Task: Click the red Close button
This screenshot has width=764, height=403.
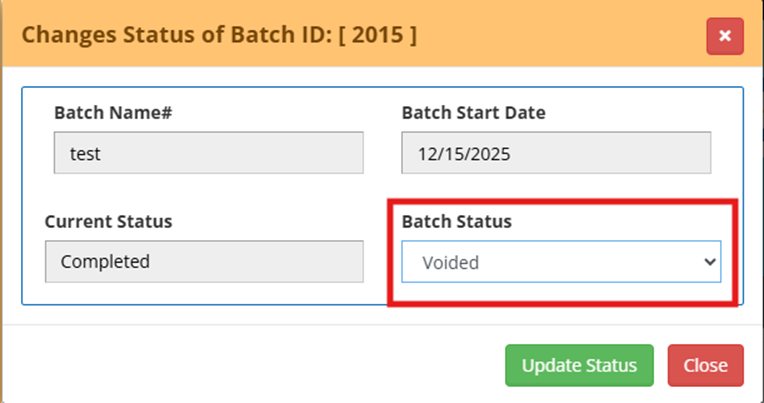Action: [705, 365]
